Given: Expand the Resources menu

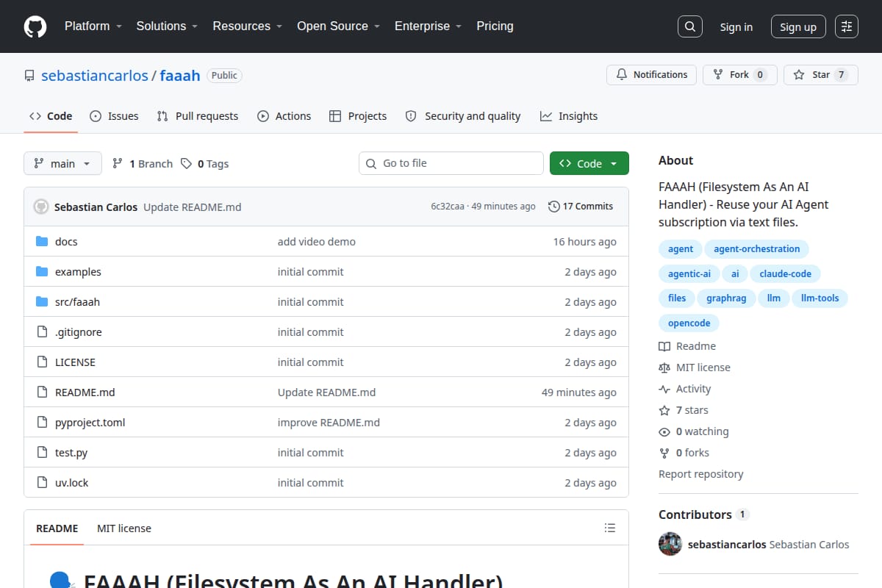Looking at the screenshot, I should point(248,26).
